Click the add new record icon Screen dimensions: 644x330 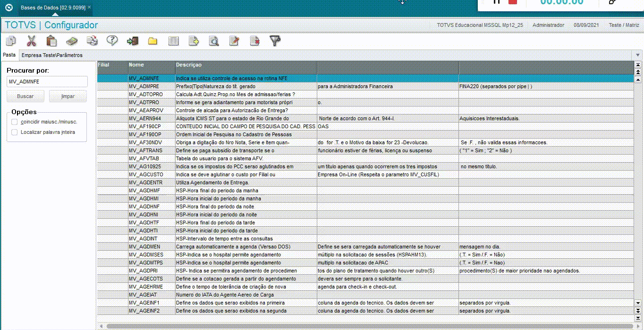194,41
